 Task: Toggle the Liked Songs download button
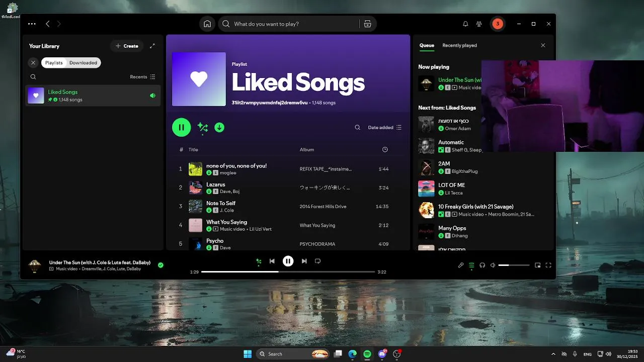coord(219,127)
